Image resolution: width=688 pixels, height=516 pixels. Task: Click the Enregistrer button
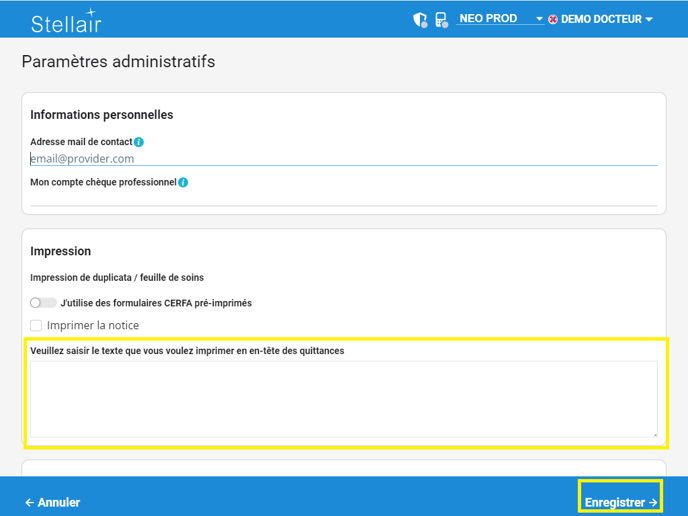click(620, 502)
